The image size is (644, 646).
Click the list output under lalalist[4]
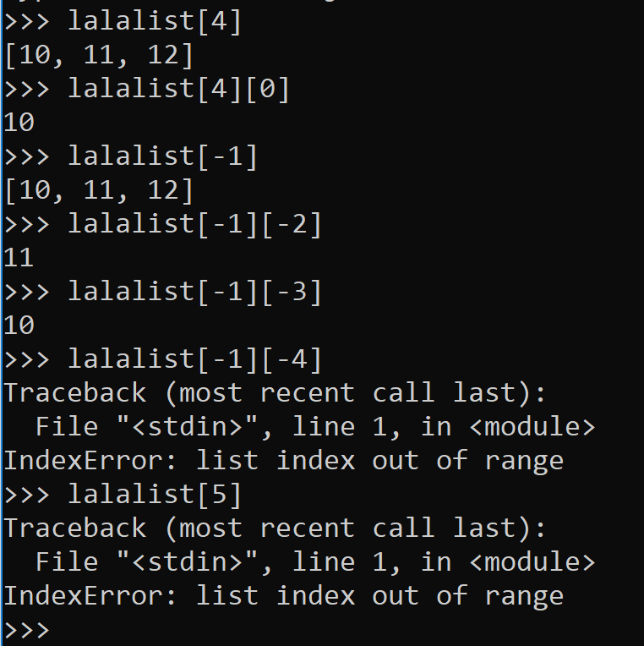(x=99, y=55)
